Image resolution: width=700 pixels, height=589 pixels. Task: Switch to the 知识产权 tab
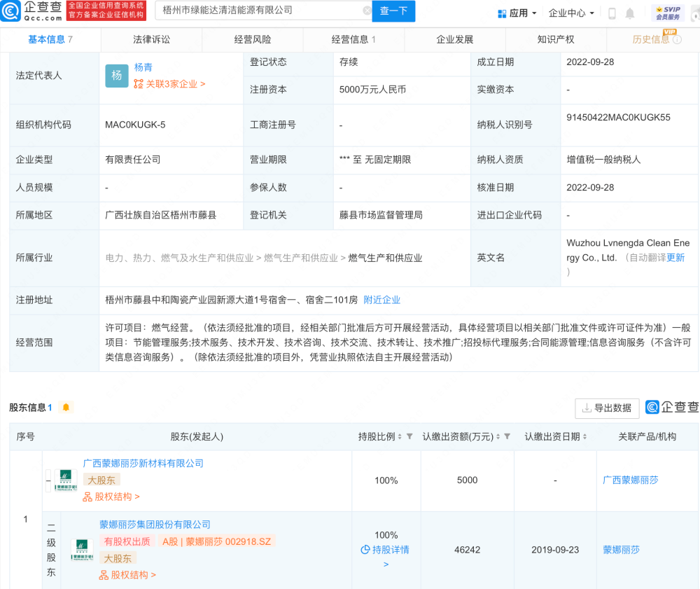click(x=555, y=40)
